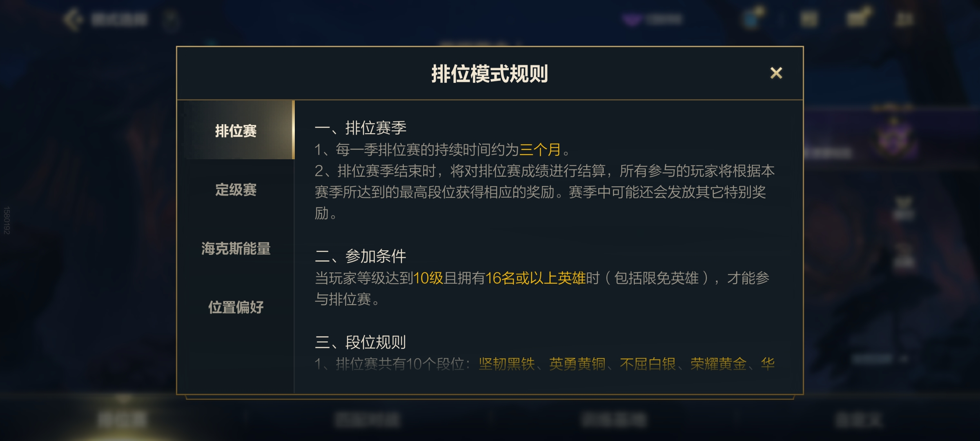Tap the rightmost blurred icon in the top bar
The height and width of the screenshot is (441, 980).
tap(904, 19)
